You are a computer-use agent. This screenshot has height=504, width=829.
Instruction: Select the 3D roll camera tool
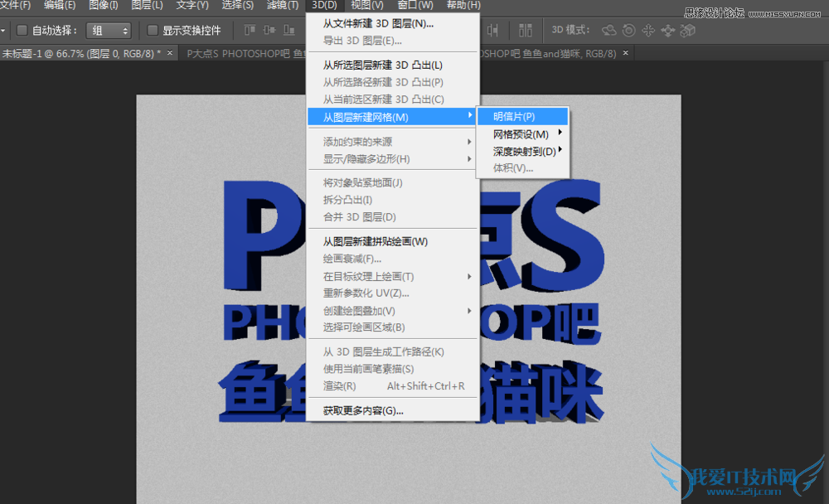point(628,31)
